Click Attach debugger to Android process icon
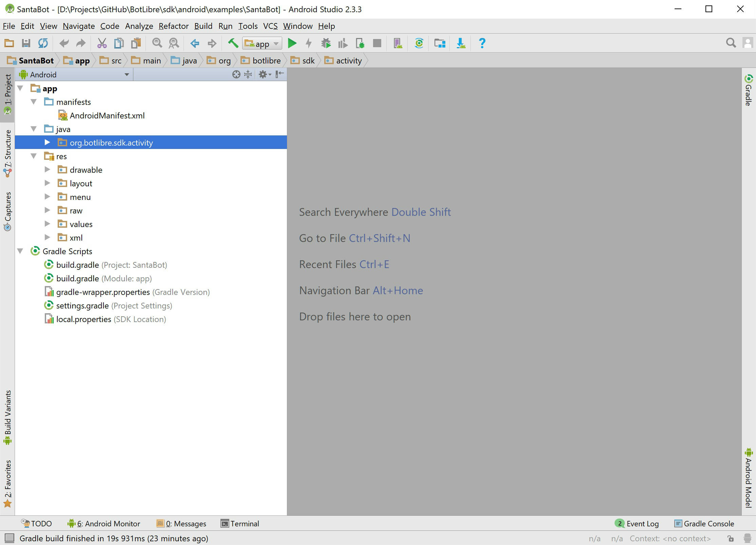The width and height of the screenshot is (756, 545). point(360,43)
